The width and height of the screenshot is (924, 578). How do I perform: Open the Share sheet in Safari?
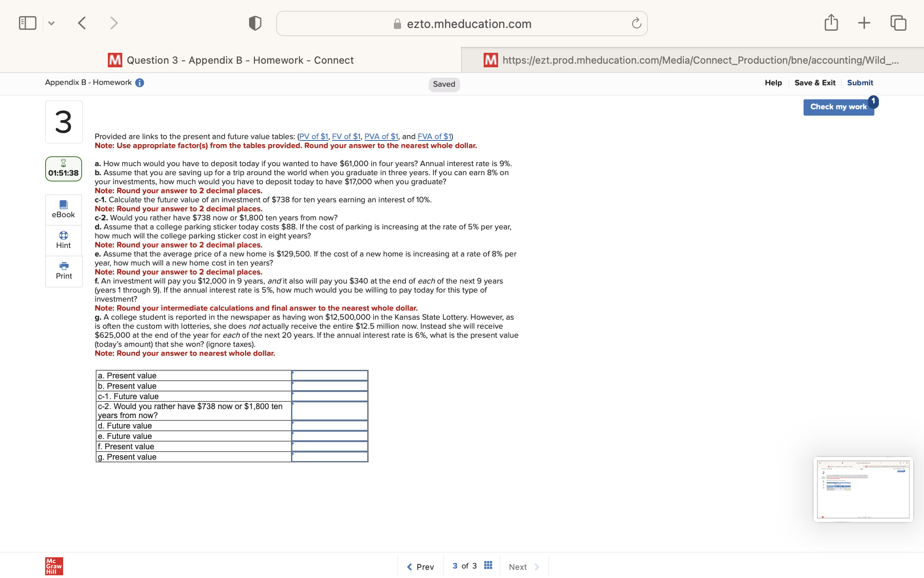coord(831,23)
